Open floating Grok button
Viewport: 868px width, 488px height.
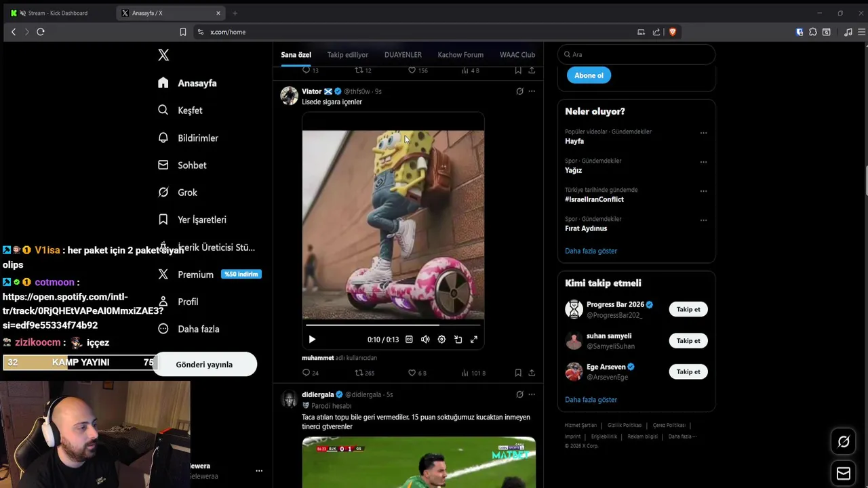[844, 442]
